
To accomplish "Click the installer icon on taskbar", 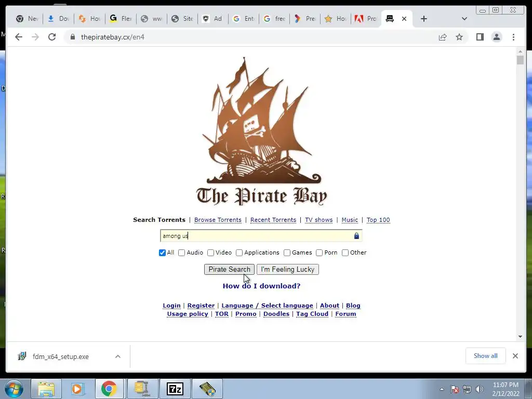I will pyautogui.click(x=207, y=389).
